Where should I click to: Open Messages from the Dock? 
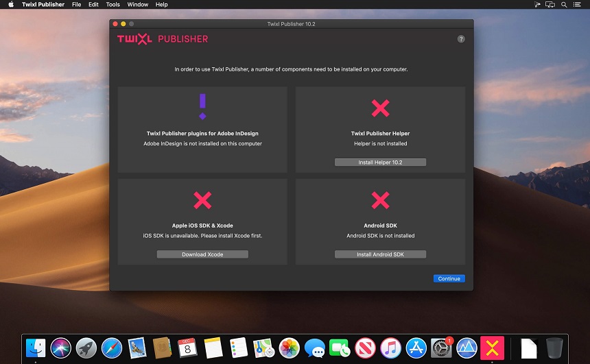click(x=315, y=348)
